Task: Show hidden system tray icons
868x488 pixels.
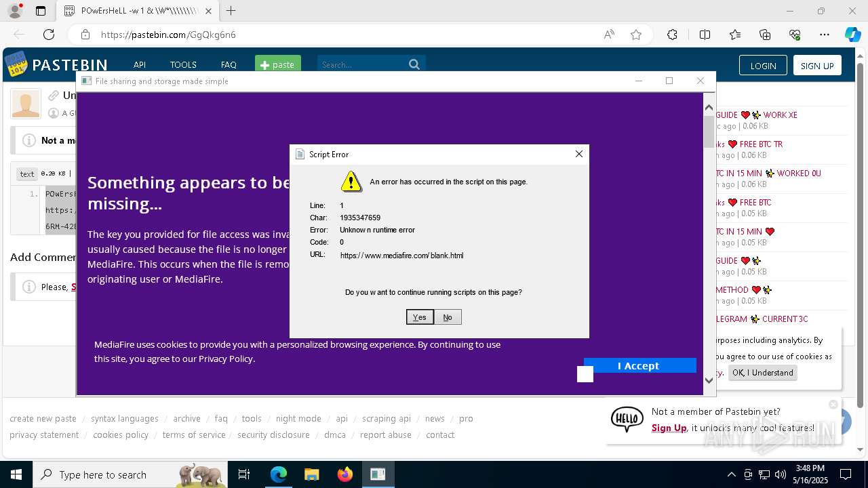Action: 731,474
